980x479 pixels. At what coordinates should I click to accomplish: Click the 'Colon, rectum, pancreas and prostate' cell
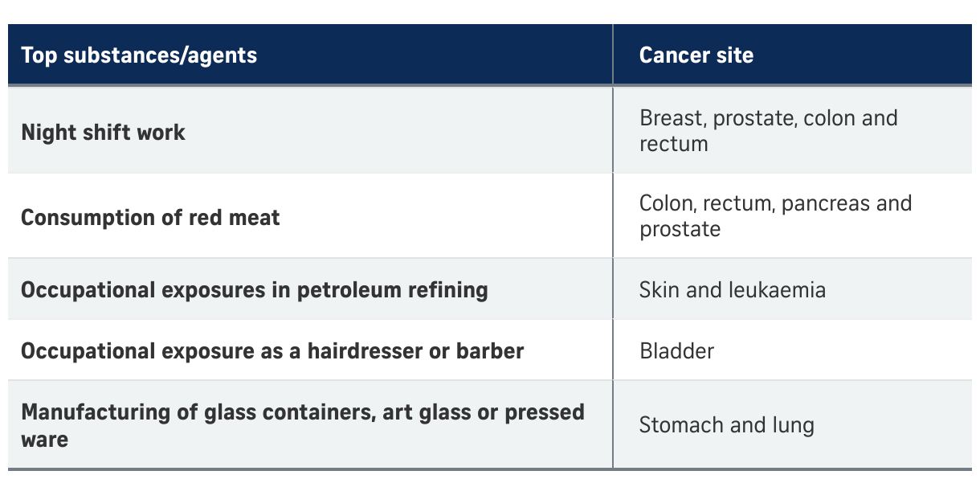[775, 216]
